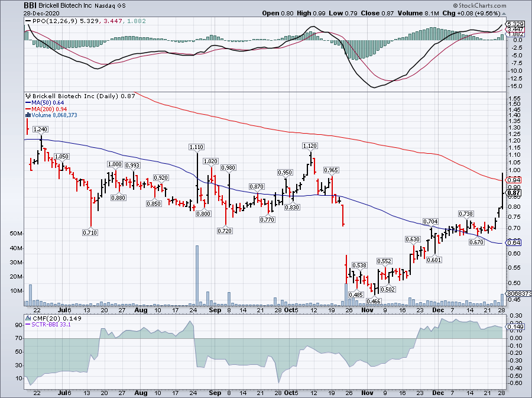Image resolution: width=532 pixels, height=398 pixels.
Task: Click the 0.670 price low annotation
Action: click(x=476, y=242)
